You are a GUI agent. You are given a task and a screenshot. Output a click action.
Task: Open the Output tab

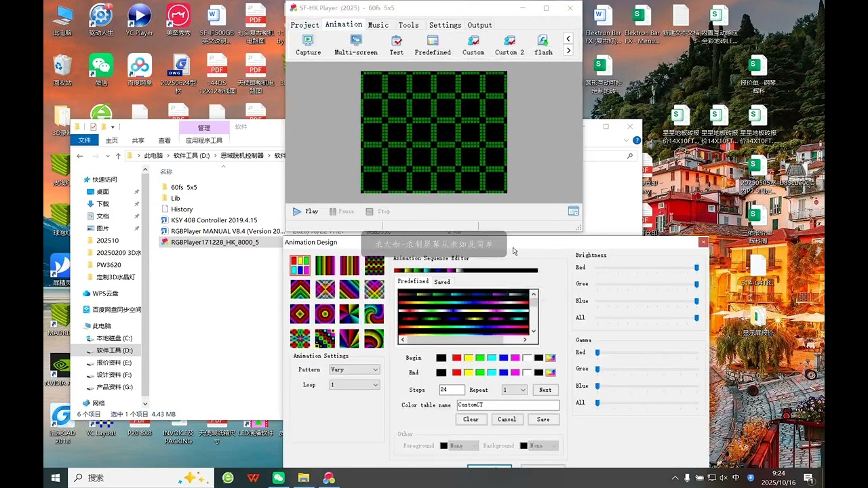(479, 25)
